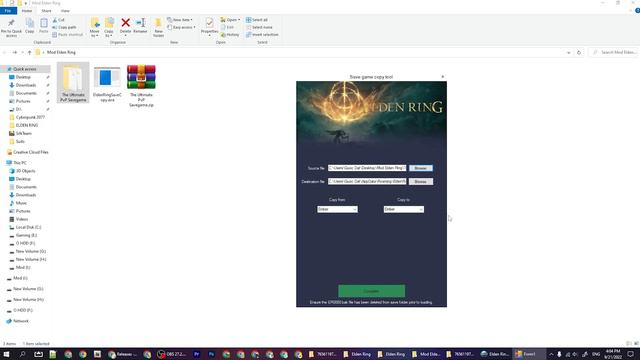Click the Search Mod Elden Ring box
The width and height of the screenshot is (640, 360).
614,52
